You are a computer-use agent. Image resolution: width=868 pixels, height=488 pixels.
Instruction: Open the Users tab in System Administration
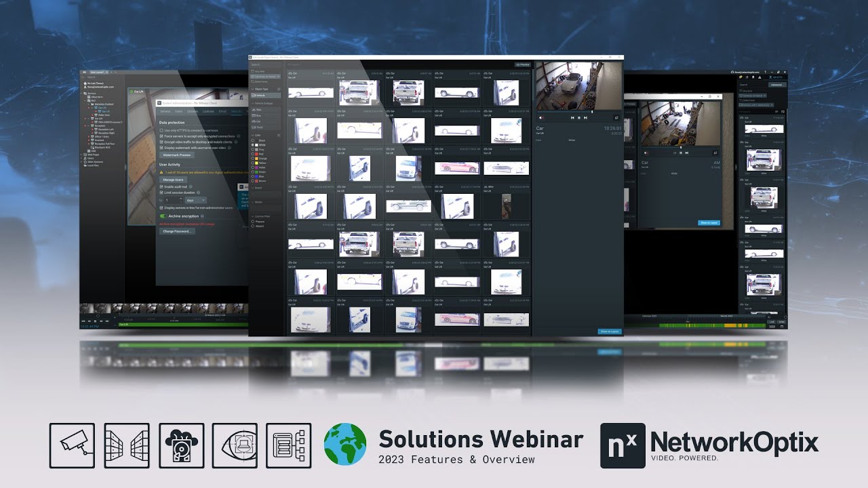pos(178,111)
